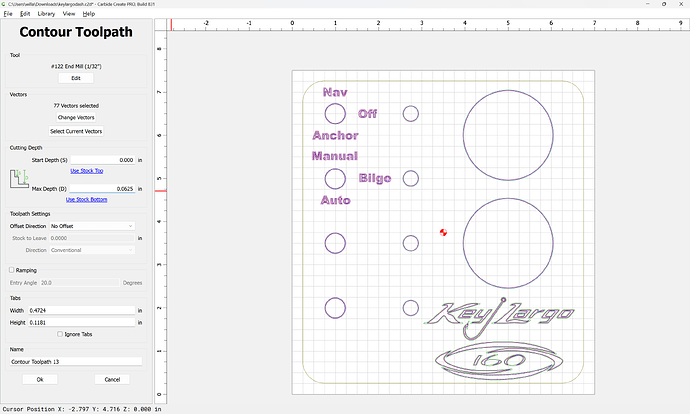Cancel the contour toolpath

[x=112, y=379]
